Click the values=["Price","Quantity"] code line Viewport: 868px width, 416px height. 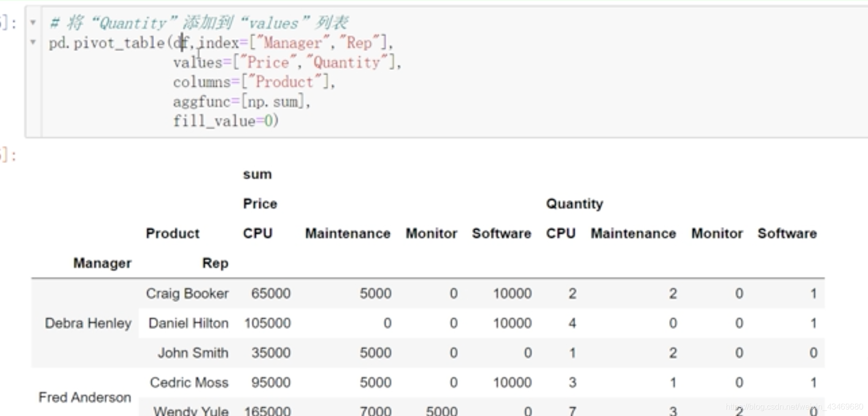(x=287, y=62)
